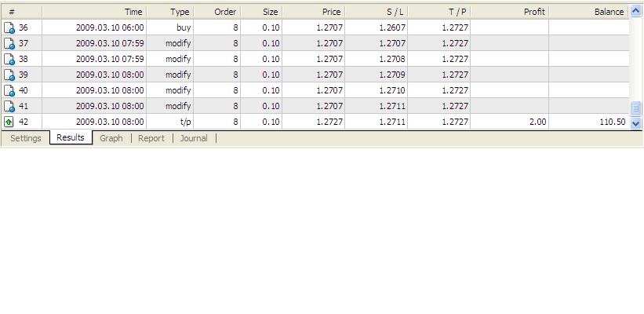
Task: Click the S/L value 1.2707 in row 37
Action: click(x=392, y=43)
